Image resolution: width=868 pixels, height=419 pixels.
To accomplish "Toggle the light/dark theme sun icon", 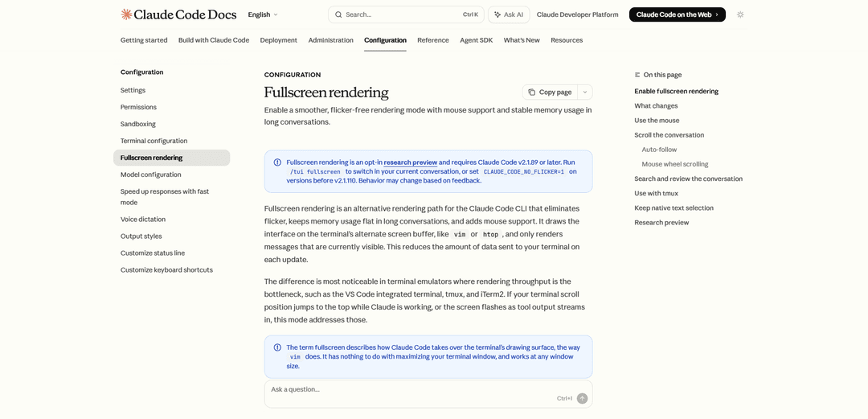I will [740, 14].
